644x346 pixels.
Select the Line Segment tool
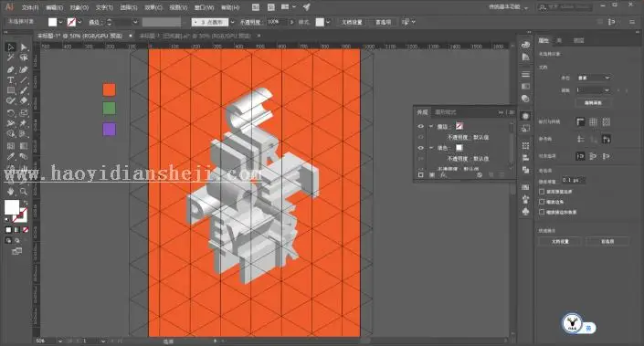(x=24, y=80)
